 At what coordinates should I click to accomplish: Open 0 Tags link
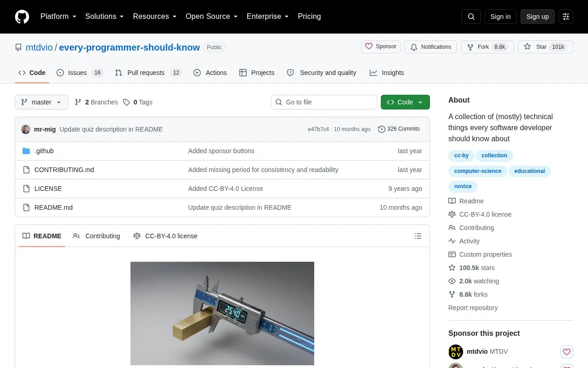point(138,102)
